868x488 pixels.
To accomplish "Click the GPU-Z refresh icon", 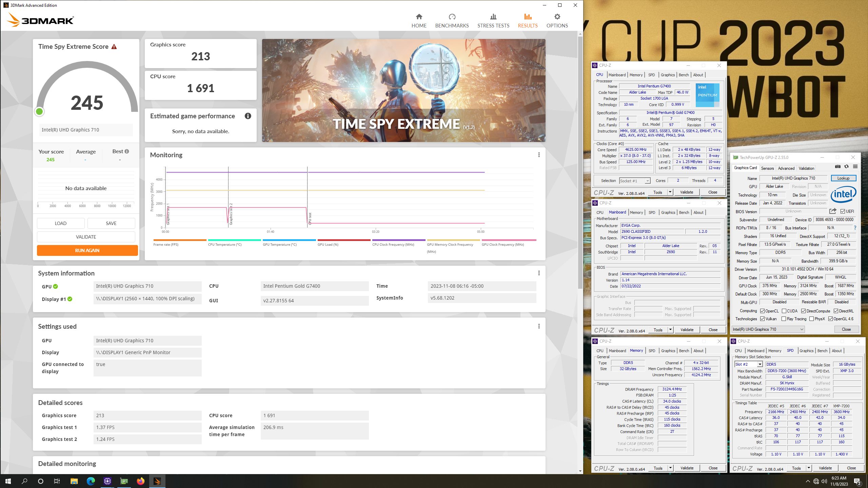I will [847, 166].
